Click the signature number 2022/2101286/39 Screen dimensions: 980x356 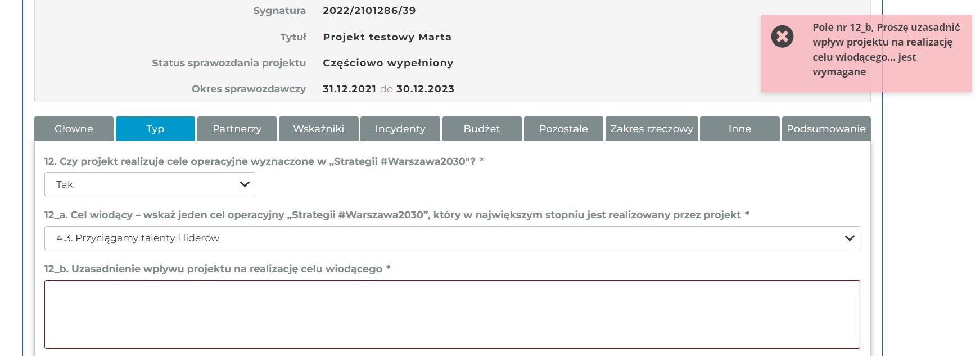click(369, 11)
